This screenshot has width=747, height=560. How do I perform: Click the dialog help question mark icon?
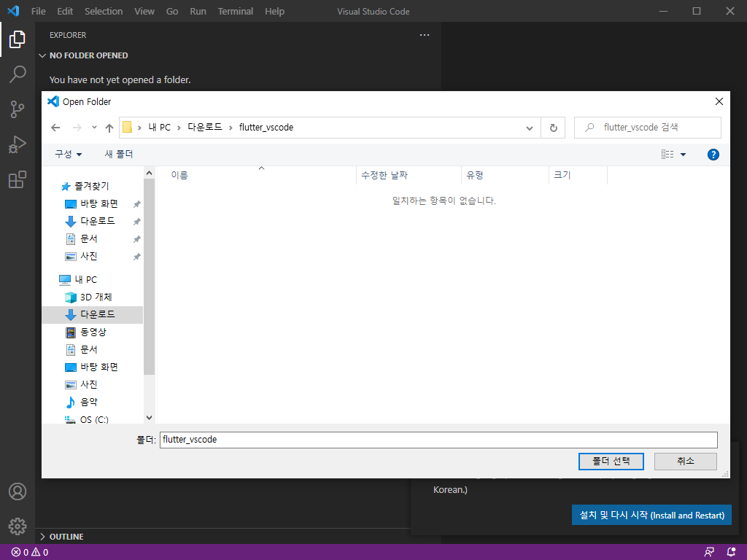pos(713,155)
